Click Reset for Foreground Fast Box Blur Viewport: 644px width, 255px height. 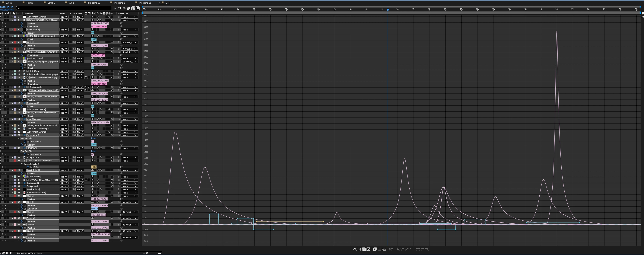pyautogui.click(x=94, y=151)
